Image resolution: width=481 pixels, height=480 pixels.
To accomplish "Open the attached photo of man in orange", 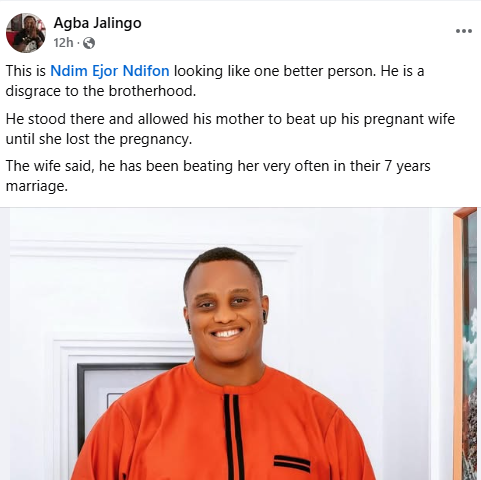I will [240, 344].
